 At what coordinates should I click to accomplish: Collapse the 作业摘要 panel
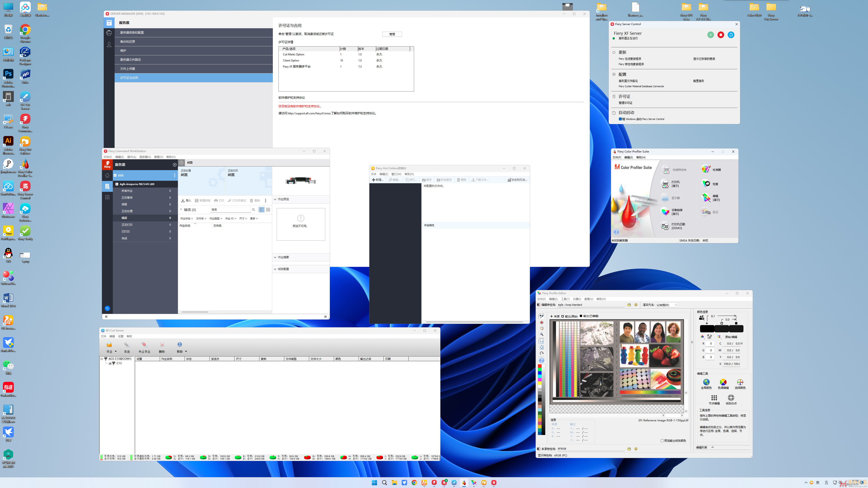[x=275, y=257]
